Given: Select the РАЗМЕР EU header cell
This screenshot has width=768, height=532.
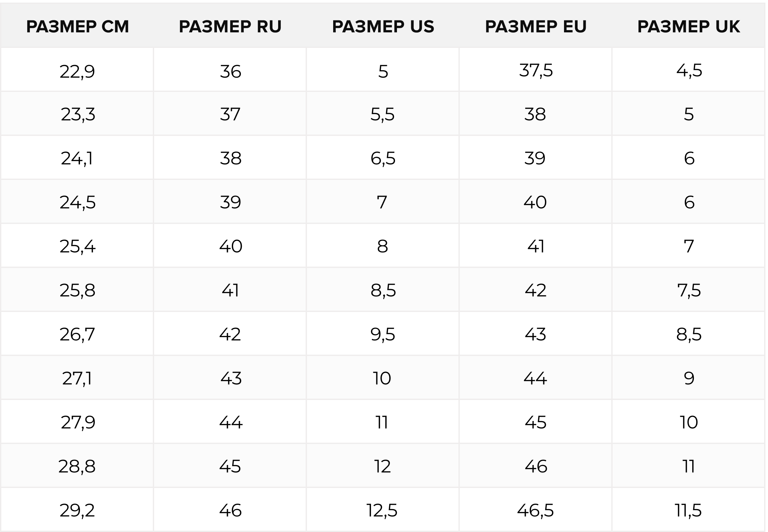Looking at the screenshot, I should coord(536,26).
